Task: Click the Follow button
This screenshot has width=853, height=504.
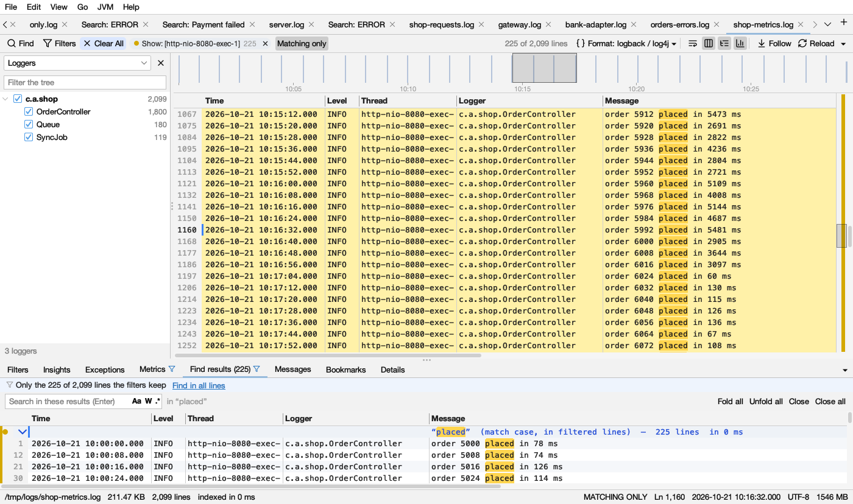Action: [x=774, y=44]
